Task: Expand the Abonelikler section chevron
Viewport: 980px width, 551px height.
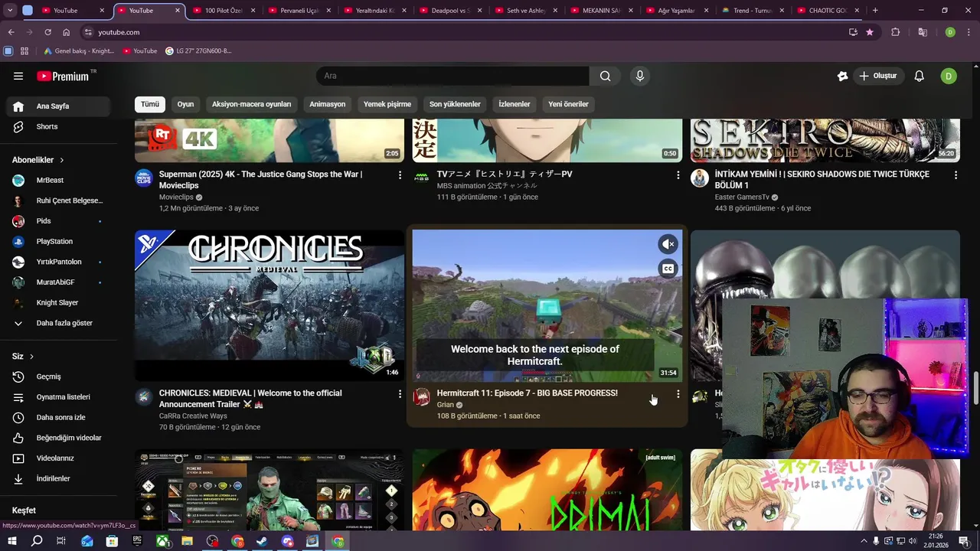Action: click(61, 160)
